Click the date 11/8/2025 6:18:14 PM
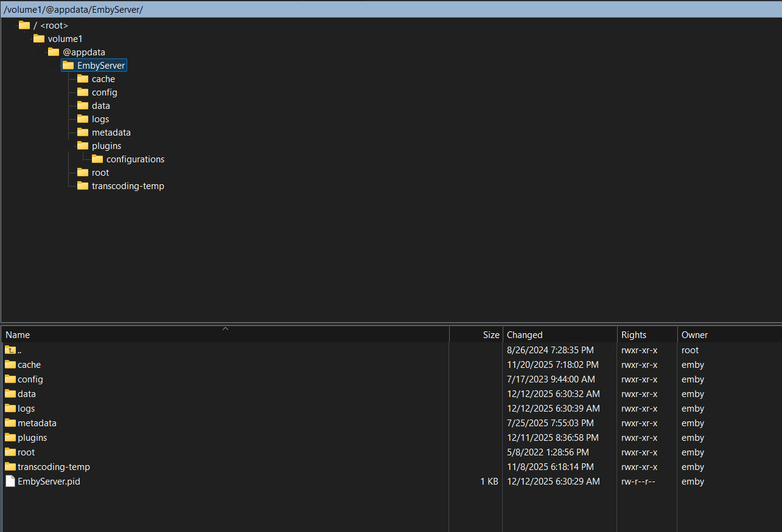782x532 pixels. (550, 467)
